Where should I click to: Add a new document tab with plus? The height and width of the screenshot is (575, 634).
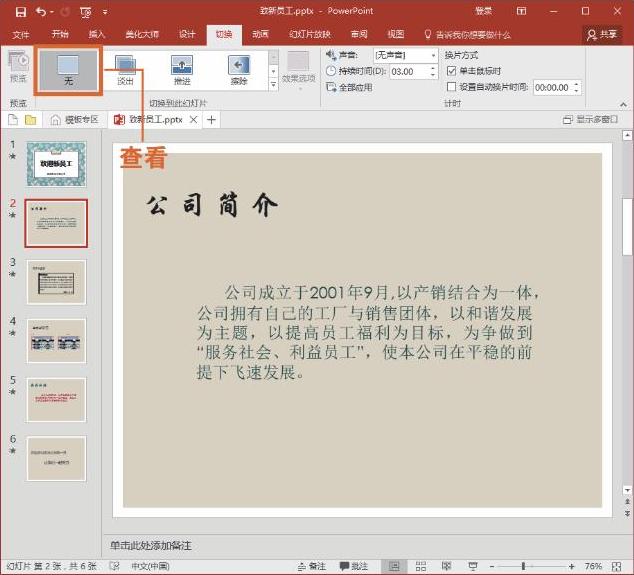pos(211,120)
